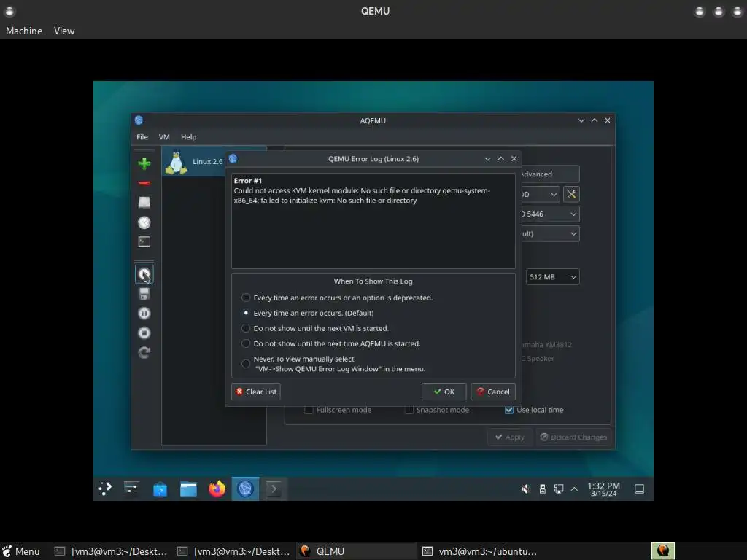Close the QEMU Error Log dialog with X
This screenshot has height=560, width=747.
click(514, 158)
